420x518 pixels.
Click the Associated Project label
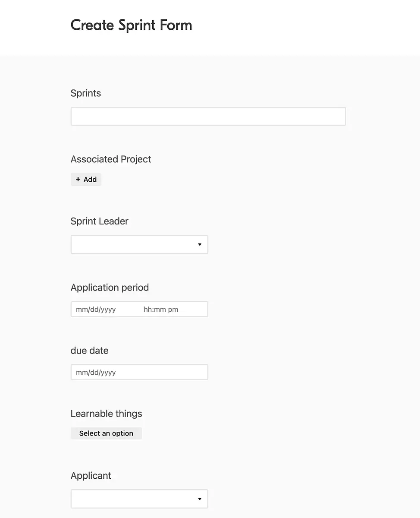(111, 159)
